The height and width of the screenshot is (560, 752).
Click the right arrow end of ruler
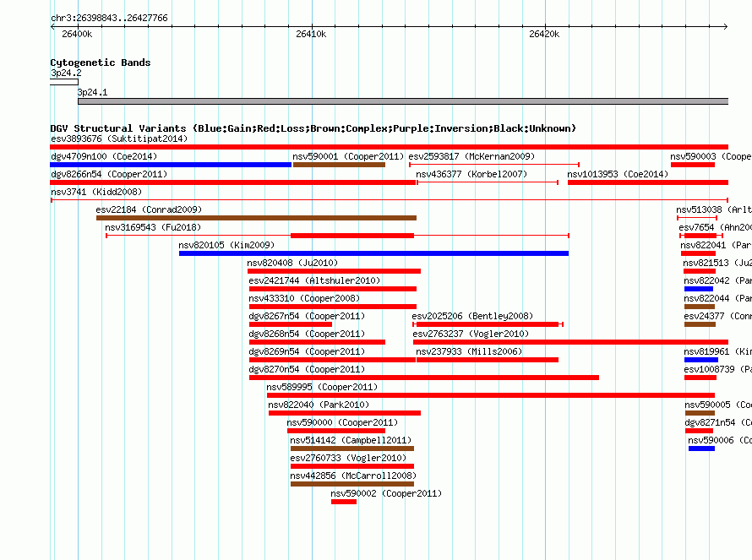coord(726,26)
